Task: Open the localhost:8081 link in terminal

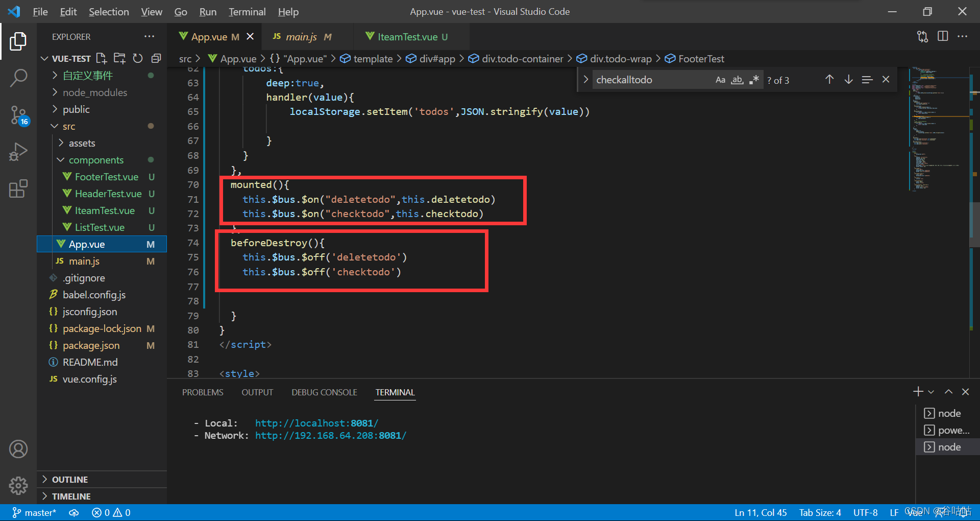Action: point(316,423)
